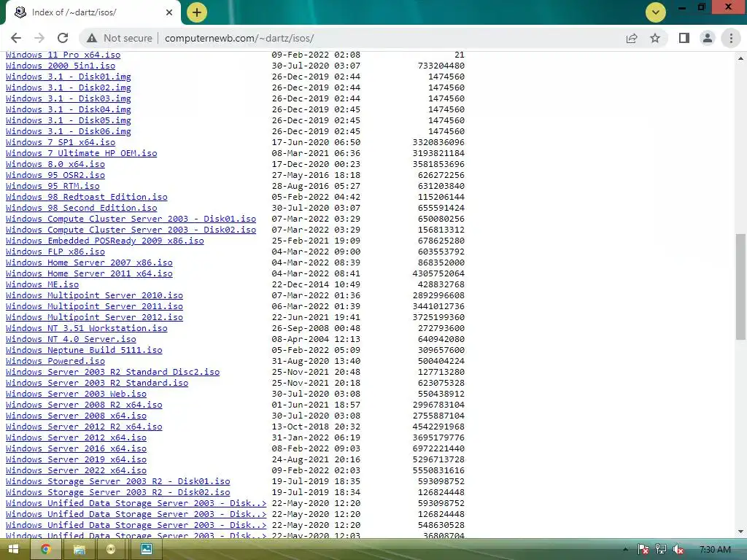Open Compute Cluster Server 2003 Disk01.iso
747x560 pixels.
[x=131, y=219]
